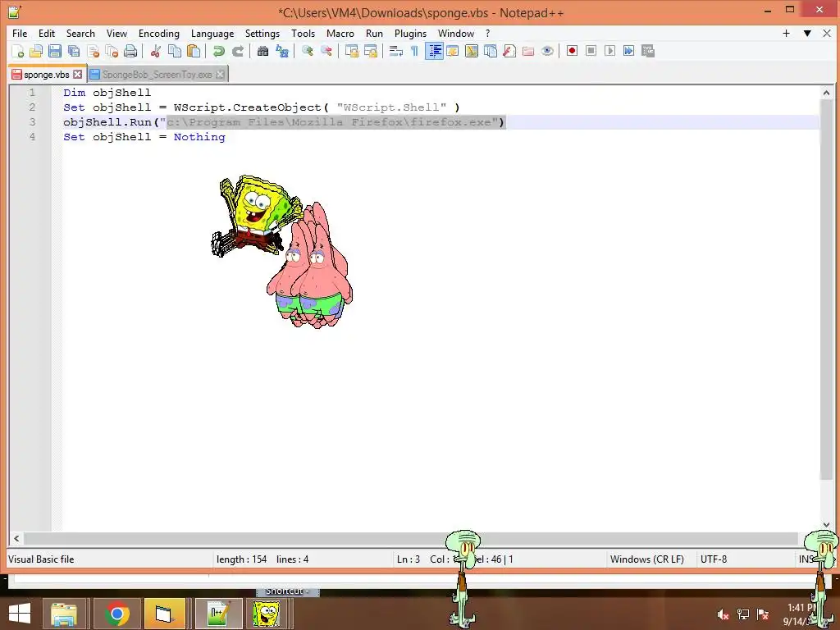Open the dropdown triangle beside the plus

click(x=807, y=33)
